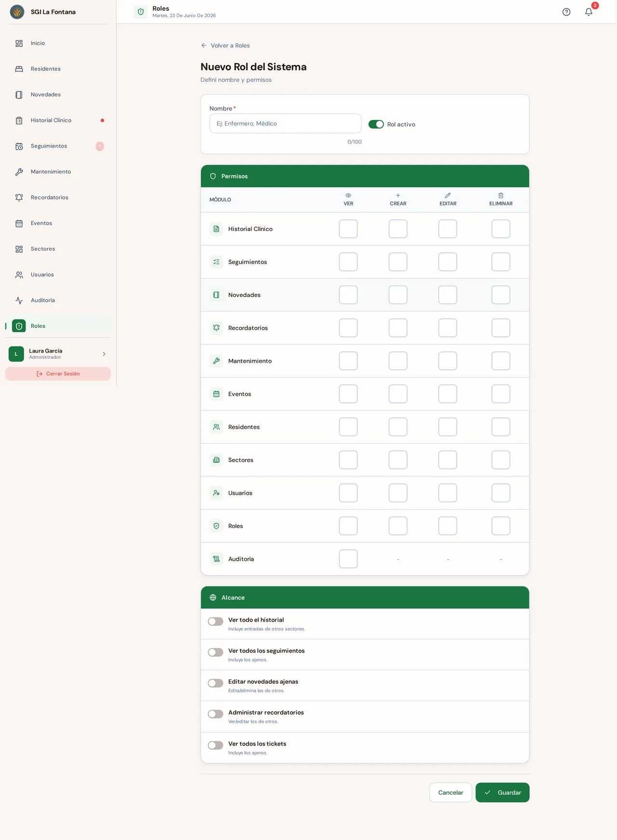Click the Cancelar button
The image size is (617, 840).
(x=451, y=793)
